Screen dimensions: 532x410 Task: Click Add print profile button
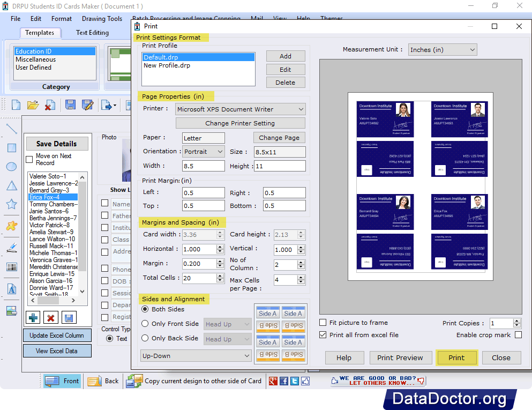pyautogui.click(x=286, y=56)
